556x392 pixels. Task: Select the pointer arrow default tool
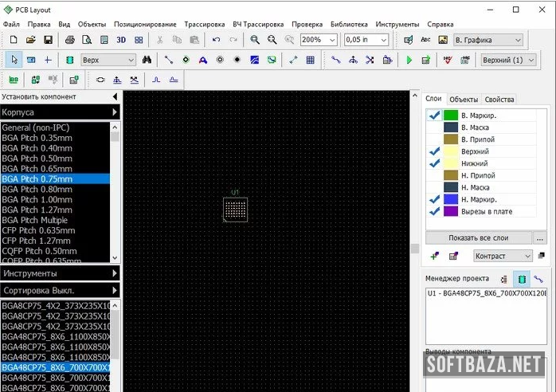coord(14,60)
